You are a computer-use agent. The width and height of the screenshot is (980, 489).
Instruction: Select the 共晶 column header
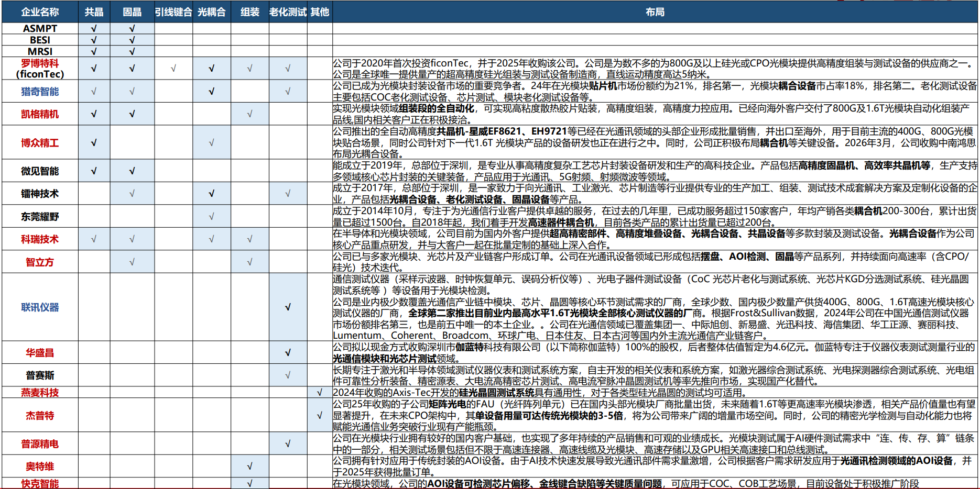94,12
